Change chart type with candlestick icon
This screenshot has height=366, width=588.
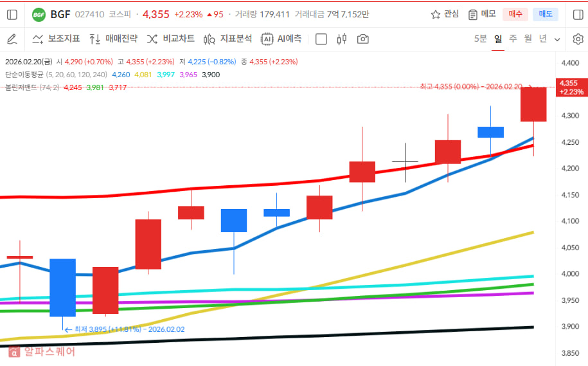(x=341, y=39)
